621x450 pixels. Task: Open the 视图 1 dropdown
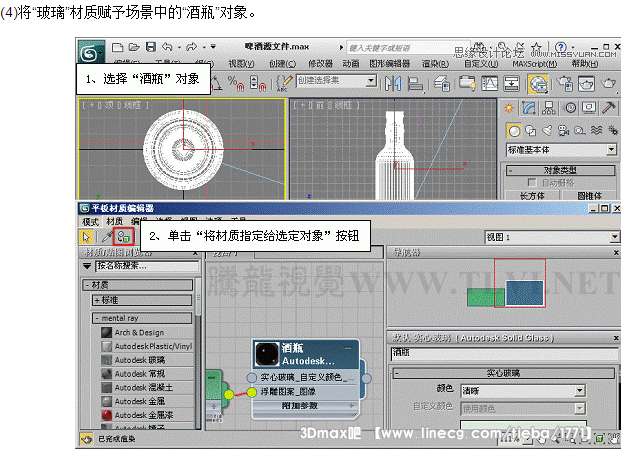pyautogui.click(x=552, y=237)
